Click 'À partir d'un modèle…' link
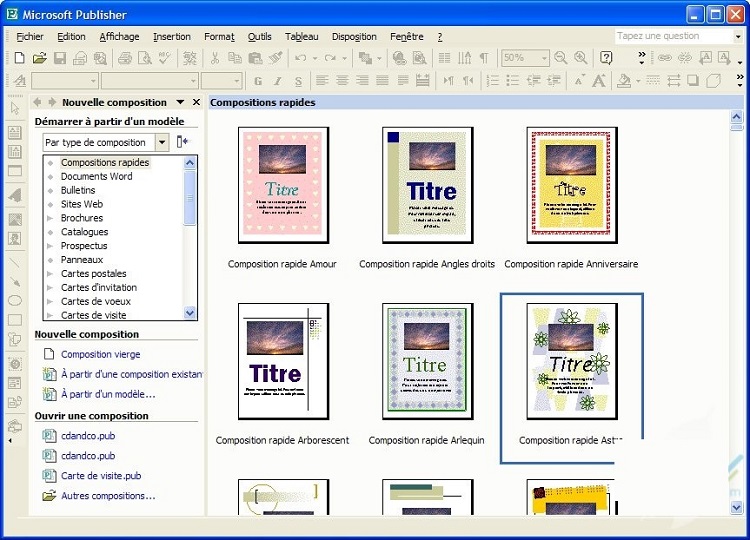750x540 pixels. pos(108,395)
